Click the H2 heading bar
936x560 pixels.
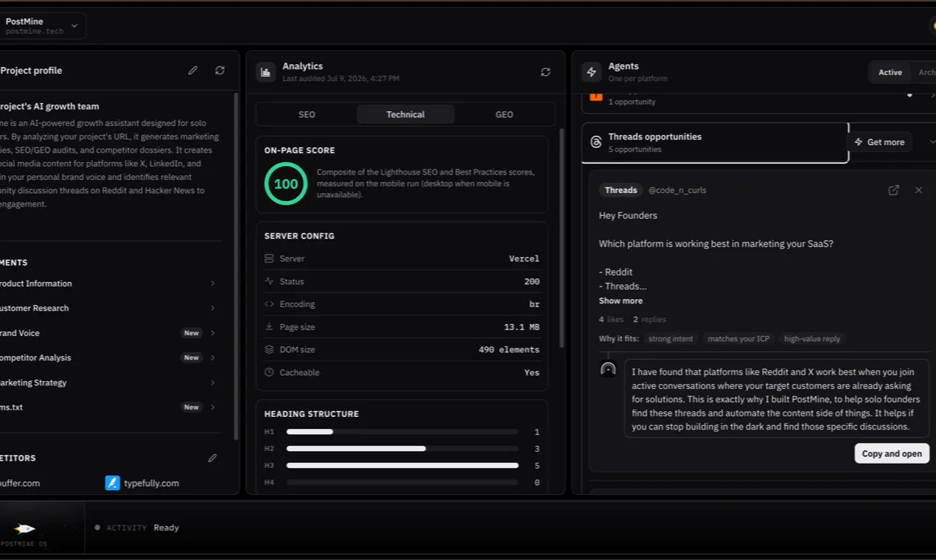coord(402,449)
